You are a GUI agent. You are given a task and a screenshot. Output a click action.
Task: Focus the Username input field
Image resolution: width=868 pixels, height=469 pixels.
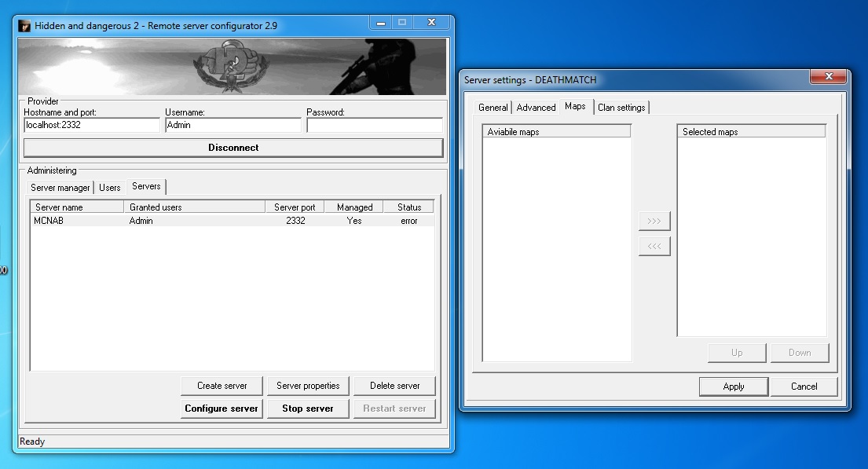pyautogui.click(x=233, y=125)
